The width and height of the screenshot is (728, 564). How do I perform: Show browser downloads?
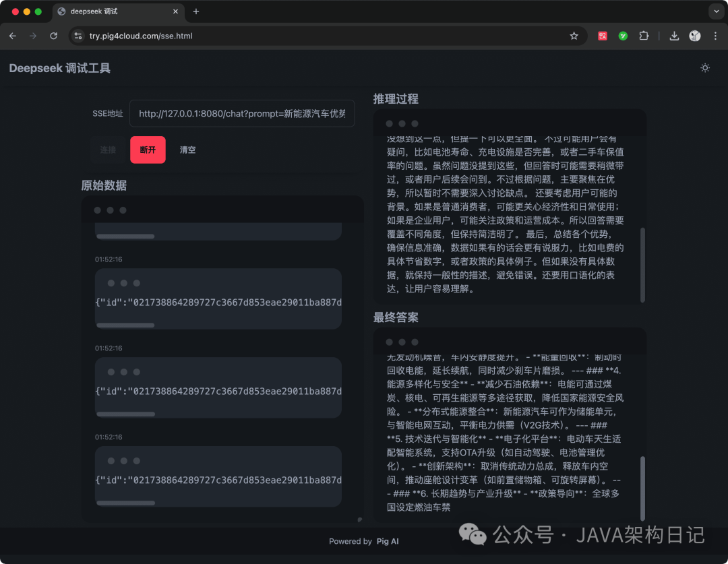click(x=674, y=36)
